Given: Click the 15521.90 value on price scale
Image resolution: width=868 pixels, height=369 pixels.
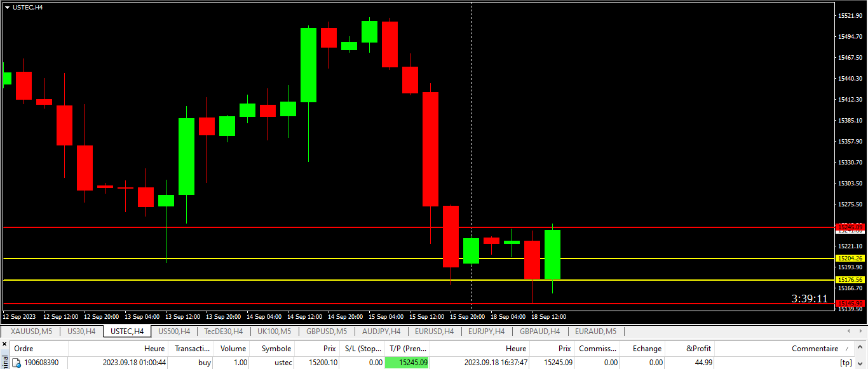Looking at the screenshot, I should (850, 16).
